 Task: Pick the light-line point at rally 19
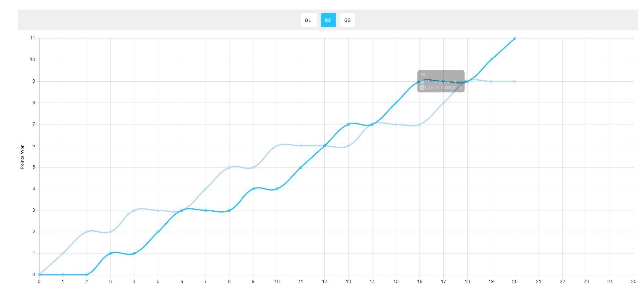coord(491,81)
